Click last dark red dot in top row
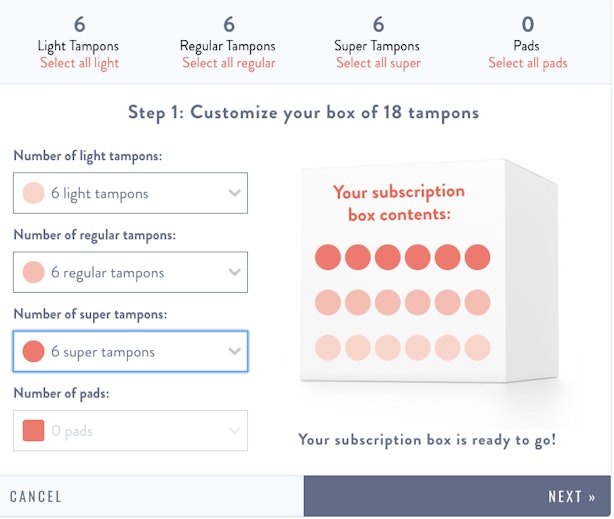This screenshot has width=614, height=519. [477, 257]
